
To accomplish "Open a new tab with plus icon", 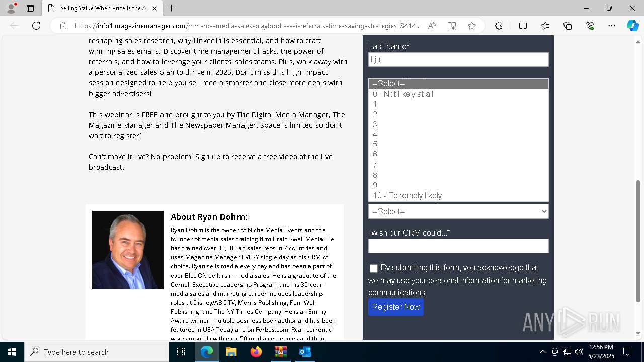I will tap(172, 8).
